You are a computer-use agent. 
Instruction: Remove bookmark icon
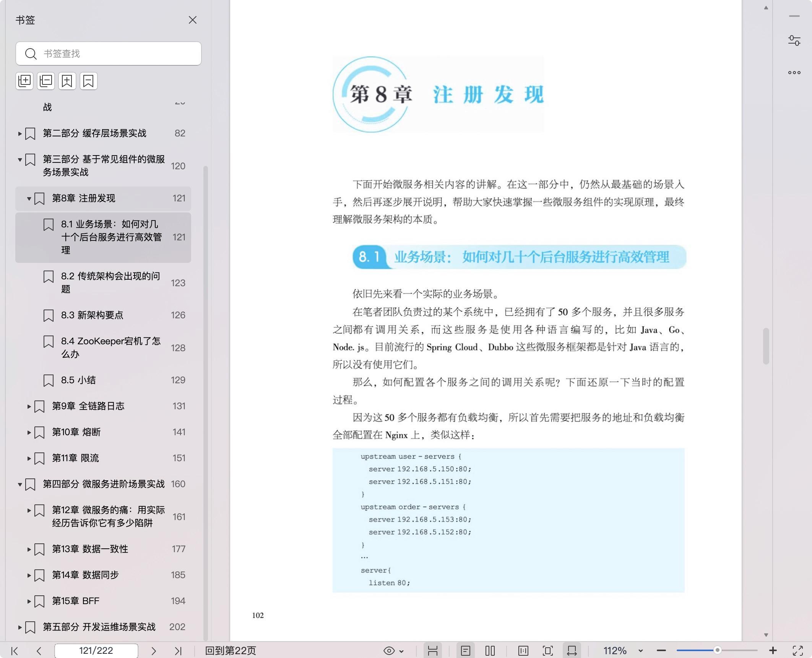pos(89,81)
